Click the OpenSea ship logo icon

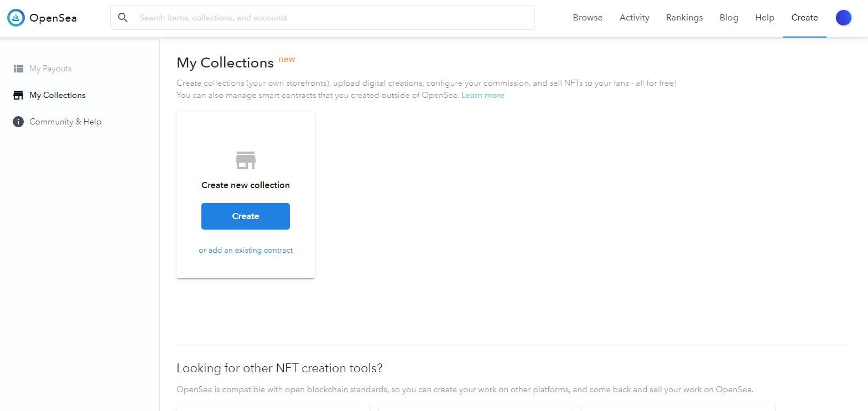pos(16,18)
